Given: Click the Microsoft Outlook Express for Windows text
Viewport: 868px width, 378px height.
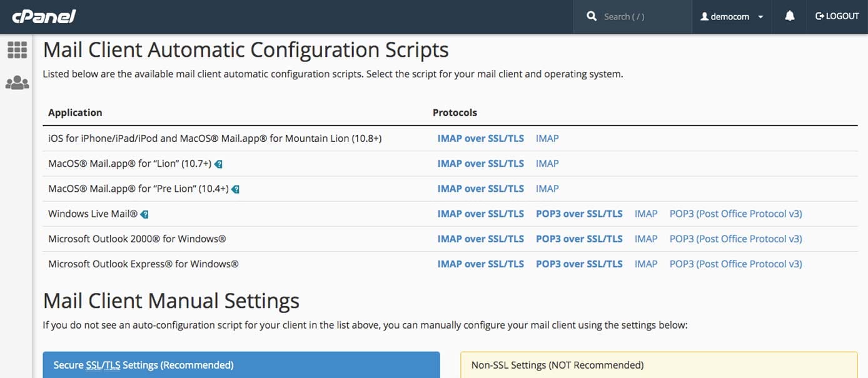Looking at the screenshot, I should (x=143, y=264).
